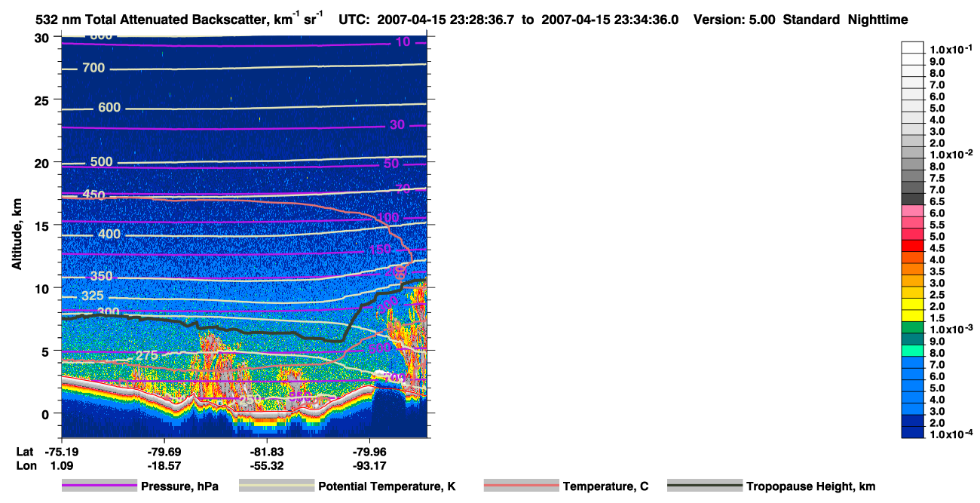Click the Temperature, C legend line sample
The height and width of the screenshot is (503, 980).
521,486
